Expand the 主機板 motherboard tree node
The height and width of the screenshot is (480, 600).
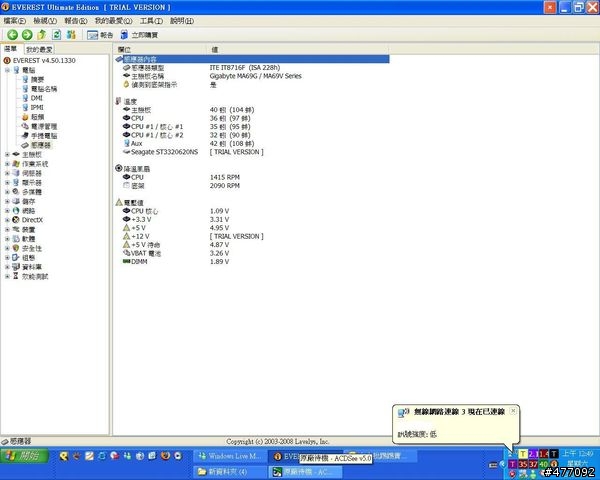click(7, 155)
